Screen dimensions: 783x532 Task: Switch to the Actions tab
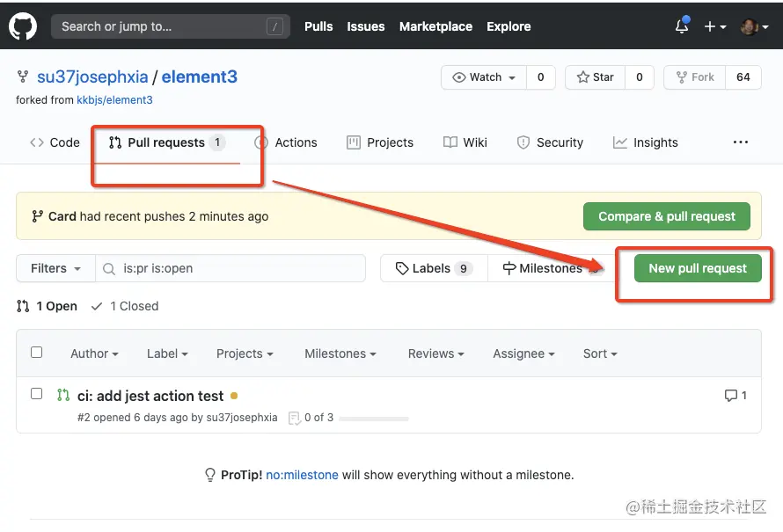coord(286,142)
